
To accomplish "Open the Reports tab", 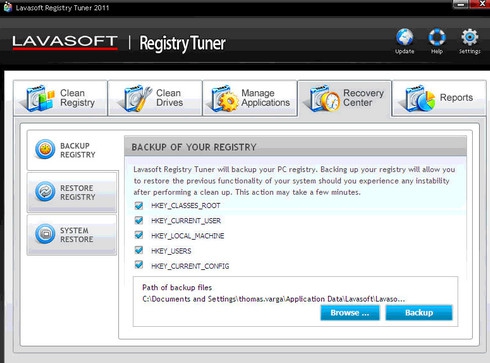I will click(439, 98).
